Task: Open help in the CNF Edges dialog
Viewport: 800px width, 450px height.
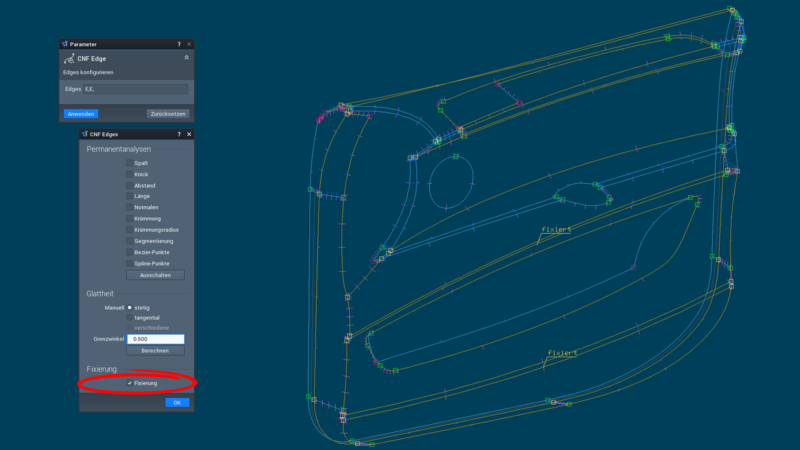Action: point(179,134)
